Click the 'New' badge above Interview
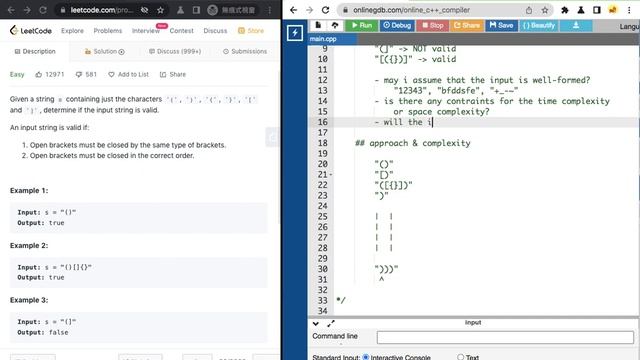The height and width of the screenshot is (360, 640). coord(162,26)
